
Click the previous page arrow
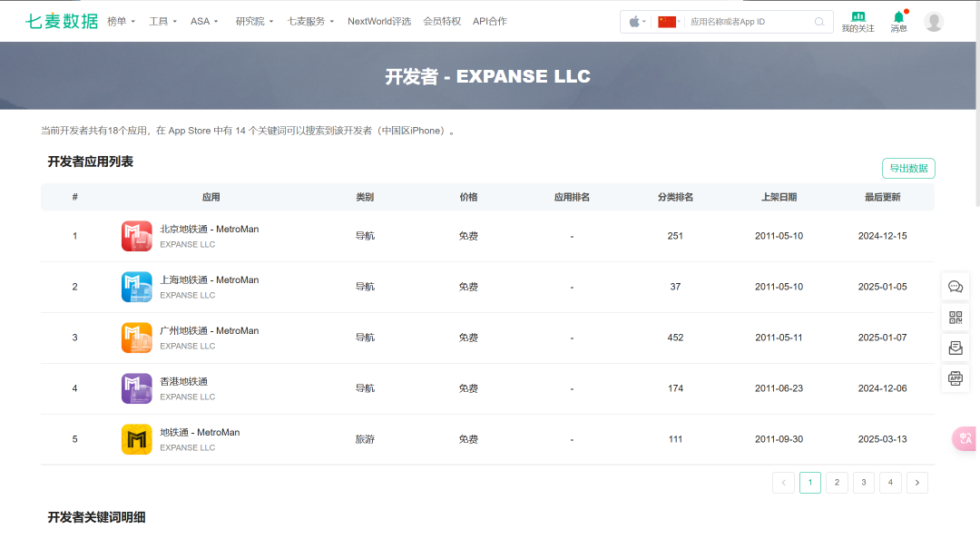coord(783,482)
